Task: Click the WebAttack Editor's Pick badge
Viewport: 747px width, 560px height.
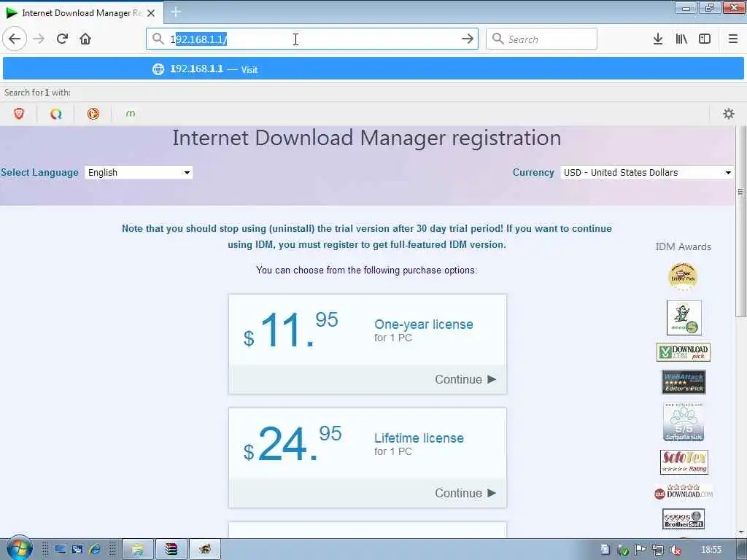Action: tap(684, 382)
